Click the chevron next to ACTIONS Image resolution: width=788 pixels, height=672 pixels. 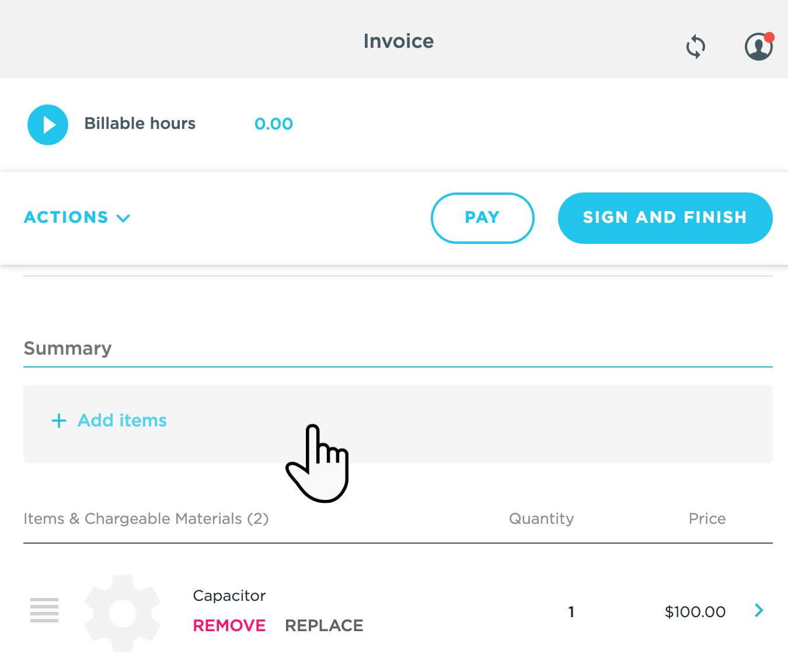[123, 218]
